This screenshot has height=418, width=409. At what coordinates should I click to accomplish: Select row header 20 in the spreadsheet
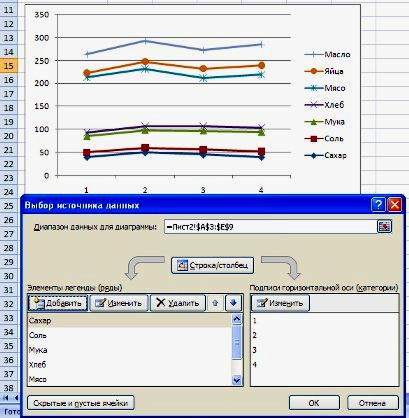click(x=9, y=136)
